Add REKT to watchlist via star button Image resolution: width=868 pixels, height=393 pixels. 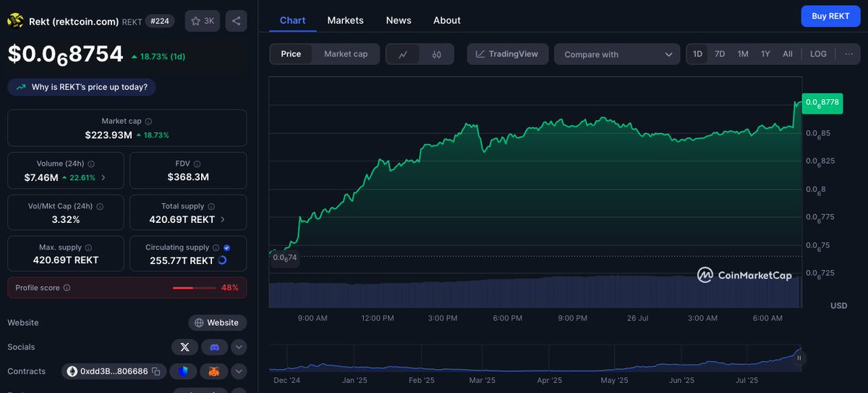[203, 21]
